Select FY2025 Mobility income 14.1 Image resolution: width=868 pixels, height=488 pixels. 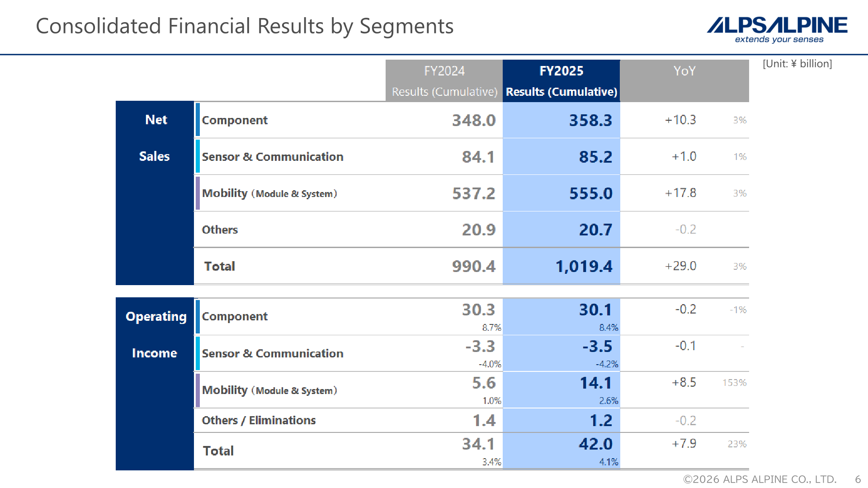[596, 383]
